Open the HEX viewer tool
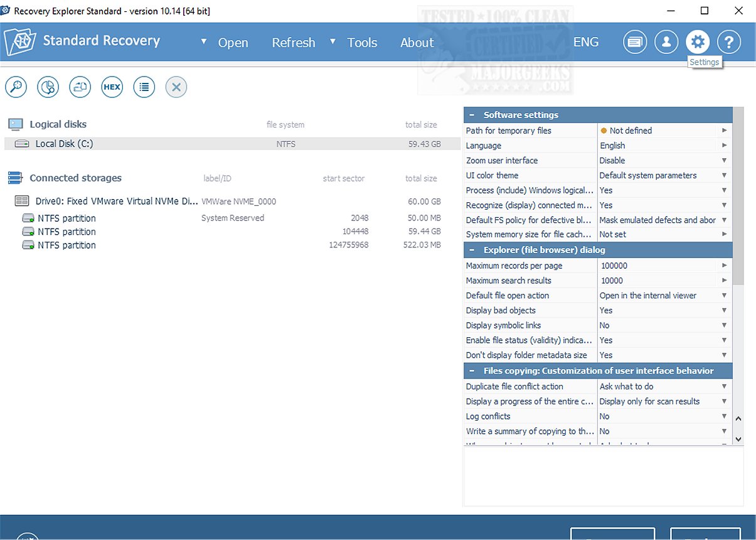 click(x=112, y=87)
